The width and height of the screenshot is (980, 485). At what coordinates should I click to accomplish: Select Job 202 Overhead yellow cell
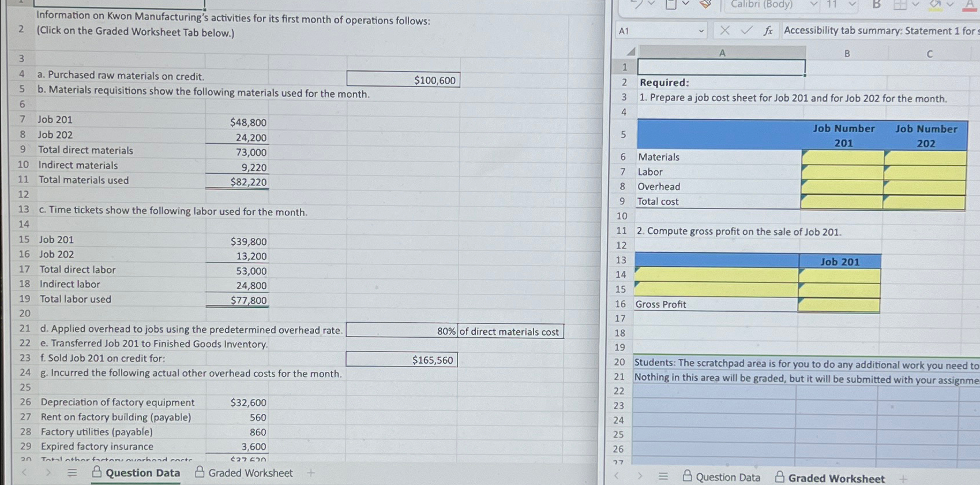click(924, 188)
